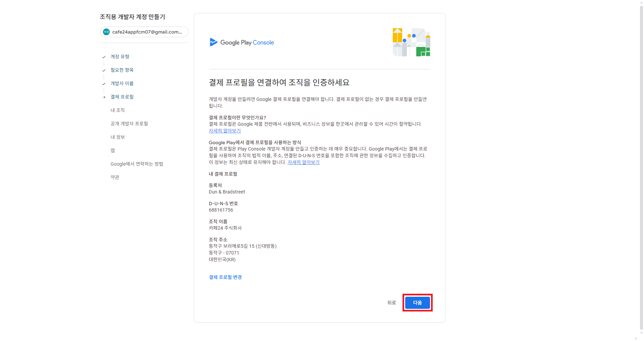Go to the 필요한 항목 step
Image resolution: width=644 pixels, height=341 pixels.
[122, 70]
